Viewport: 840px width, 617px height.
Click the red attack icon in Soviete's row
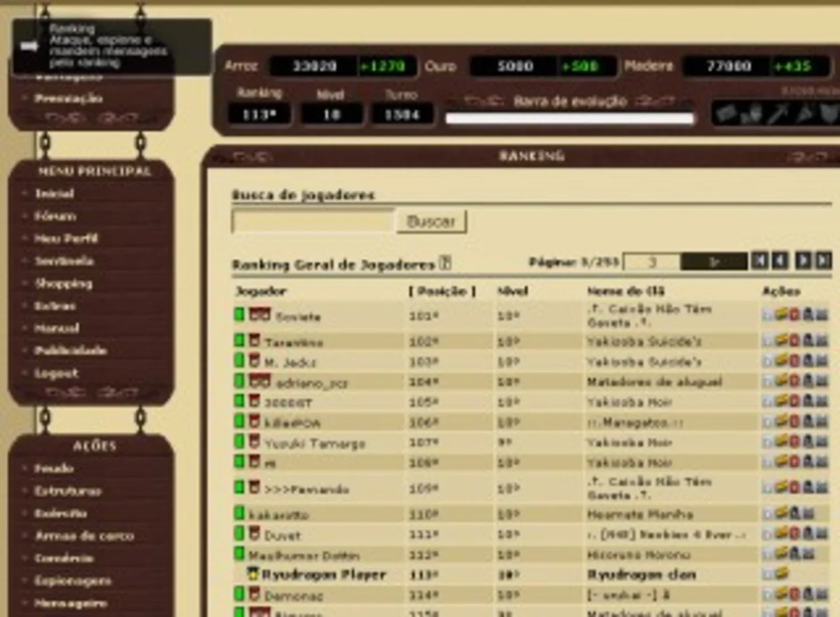pyautogui.click(x=794, y=314)
